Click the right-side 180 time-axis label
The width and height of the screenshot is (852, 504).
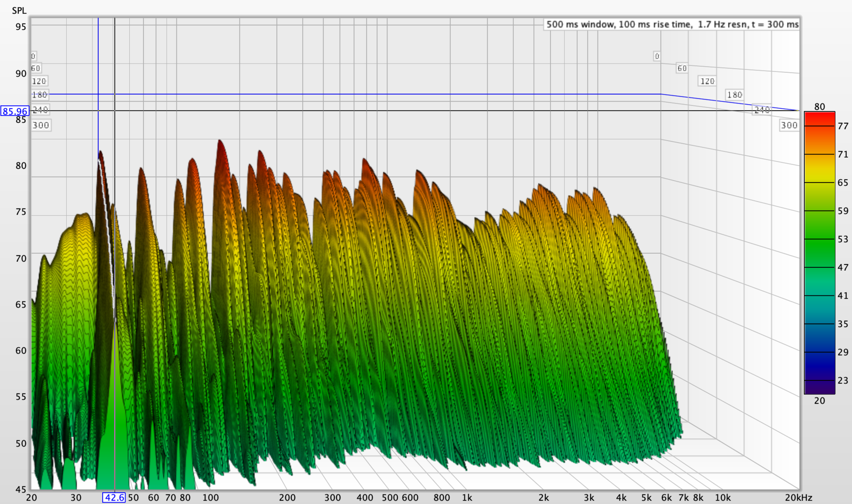pyautogui.click(x=734, y=95)
